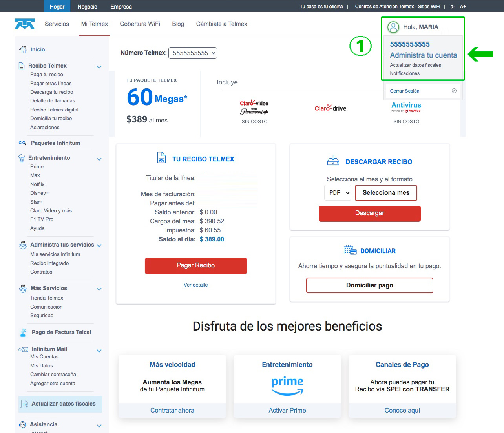The height and width of the screenshot is (433, 504).
Task: Select Tienda Telmex in sidebar
Action: click(x=47, y=298)
